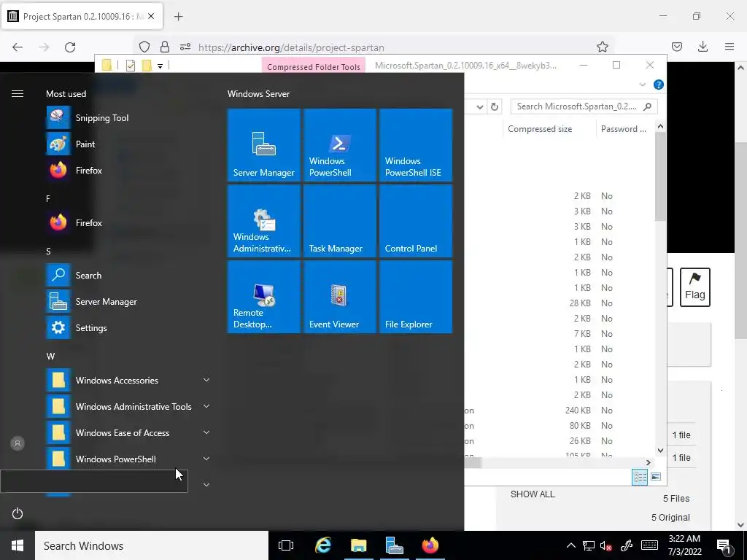Launch the Event Viewer tile
The width and height of the screenshot is (747, 560).
(340, 297)
